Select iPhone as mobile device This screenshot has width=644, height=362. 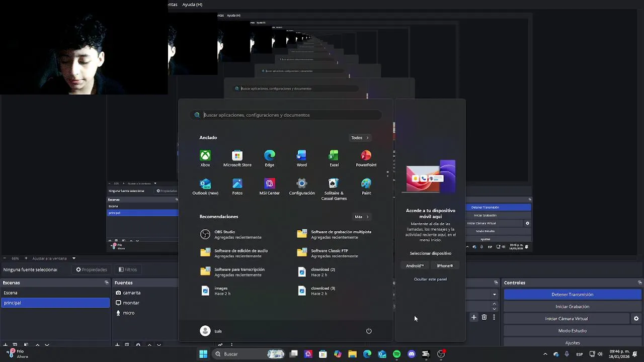[x=445, y=265]
